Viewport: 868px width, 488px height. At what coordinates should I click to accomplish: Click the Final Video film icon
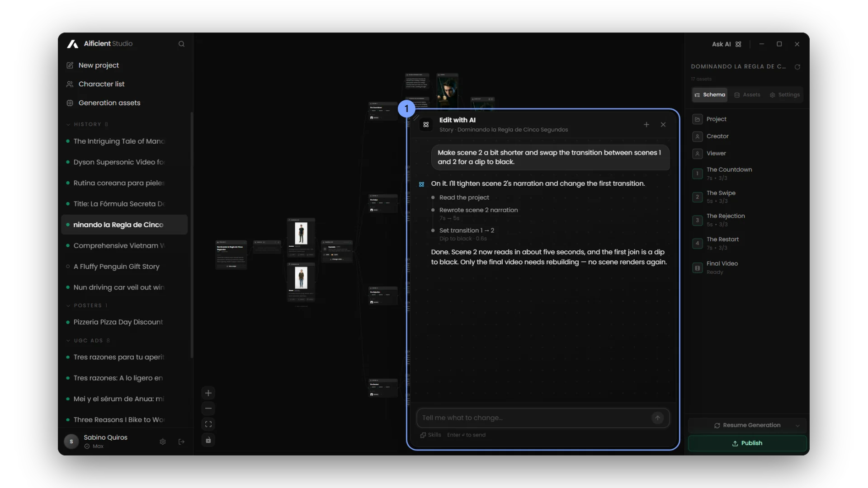coord(698,268)
